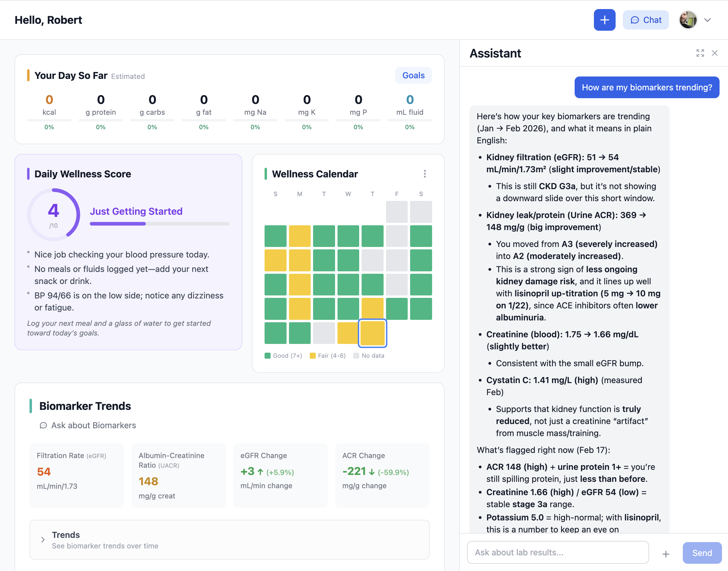Select the highlighted yellow cell in Wellness Calendar

[x=372, y=333]
